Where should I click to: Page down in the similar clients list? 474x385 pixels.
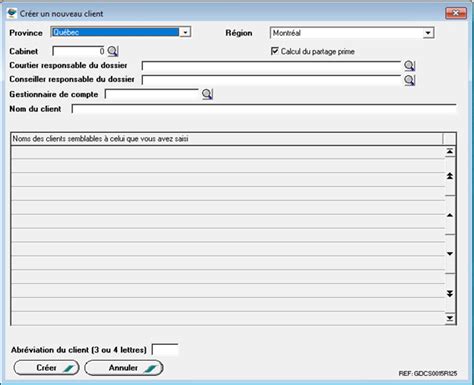[450, 294]
